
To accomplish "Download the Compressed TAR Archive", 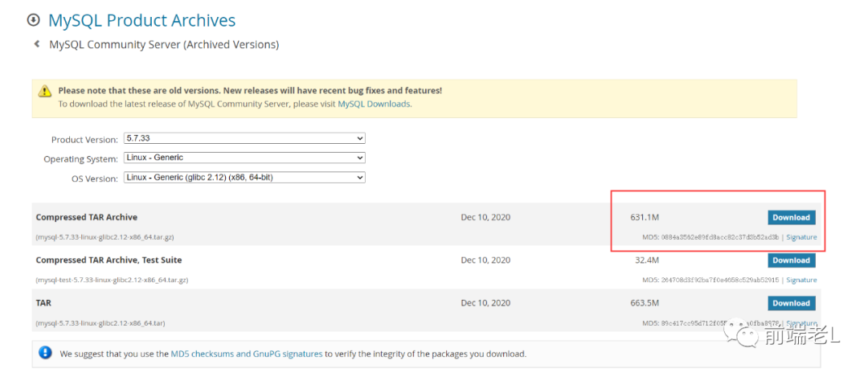I will click(x=791, y=217).
